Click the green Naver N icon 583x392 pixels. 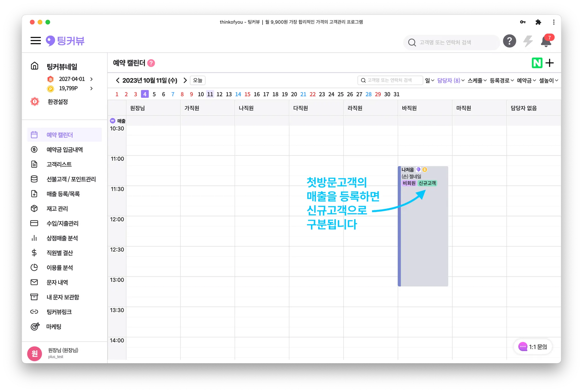pyautogui.click(x=537, y=63)
